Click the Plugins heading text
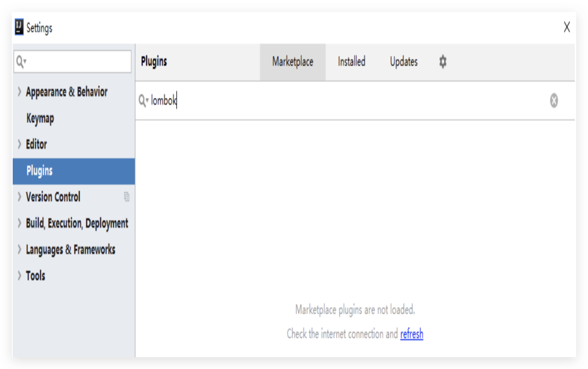The width and height of the screenshot is (588, 369). coord(154,62)
